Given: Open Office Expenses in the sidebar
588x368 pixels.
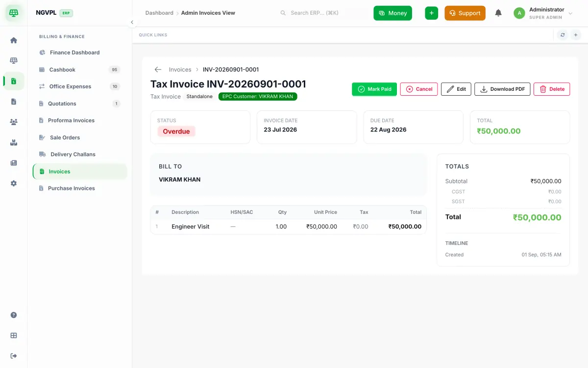Looking at the screenshot, I should click(x=80, y=86).
